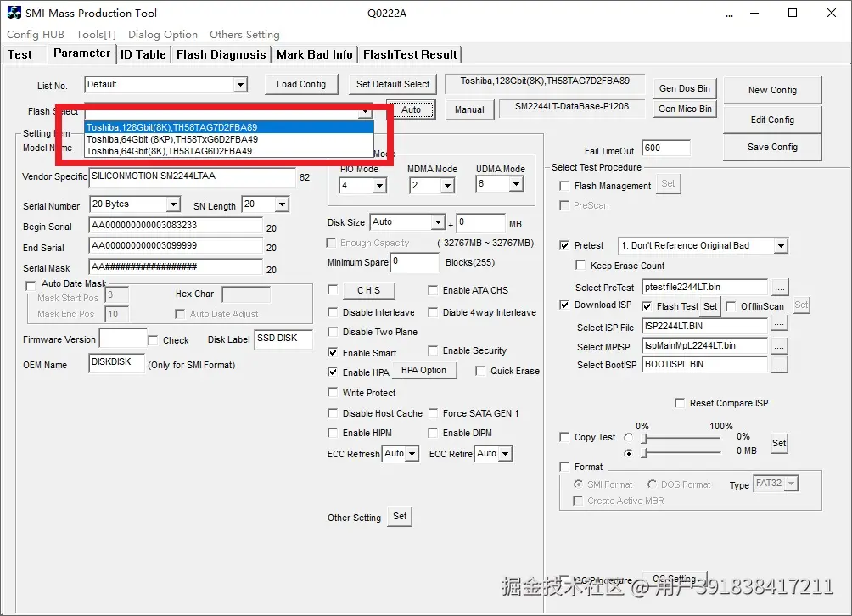This screenshot has height=616, width=852.
Task: Click the Set Default Select button
Action: pyautogui.click(x=393, y=84)
